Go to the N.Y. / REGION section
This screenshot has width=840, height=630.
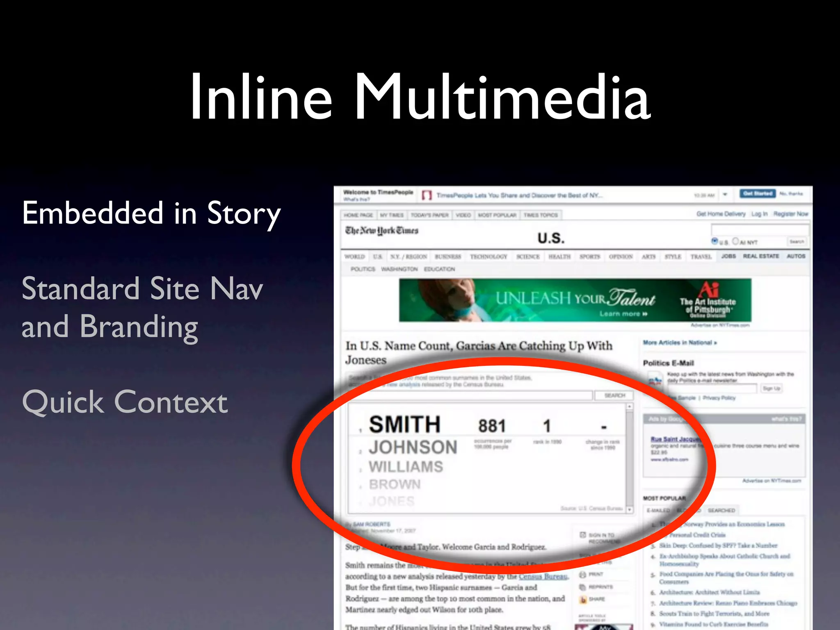pyautogui.click(x=409, y=257)
